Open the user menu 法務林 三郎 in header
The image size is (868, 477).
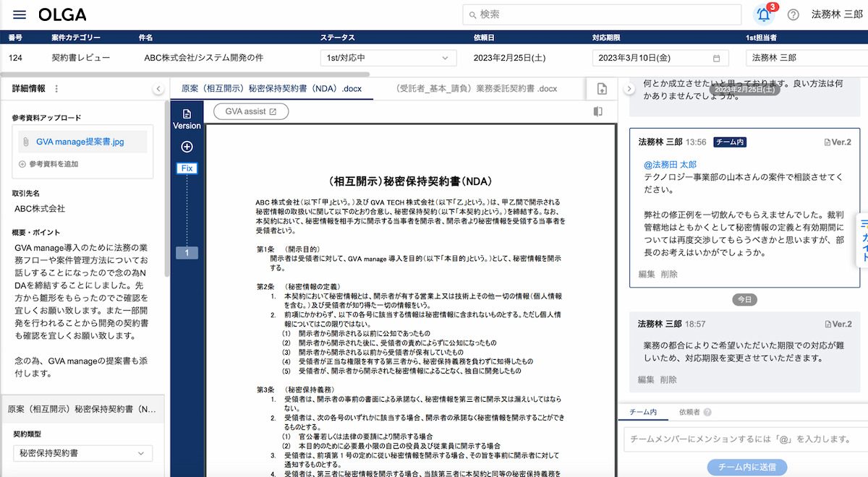click(836, 14)
